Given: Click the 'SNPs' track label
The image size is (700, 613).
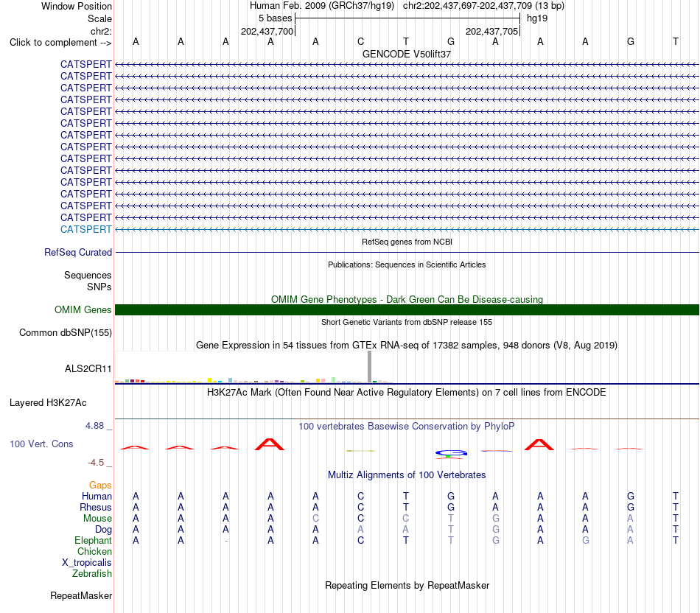Looking at the screenshot, I should tap(99, 287).
